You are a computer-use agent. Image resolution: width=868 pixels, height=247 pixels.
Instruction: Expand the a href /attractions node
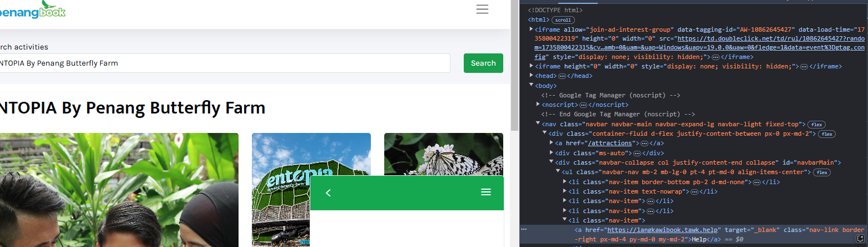point(551,143)
